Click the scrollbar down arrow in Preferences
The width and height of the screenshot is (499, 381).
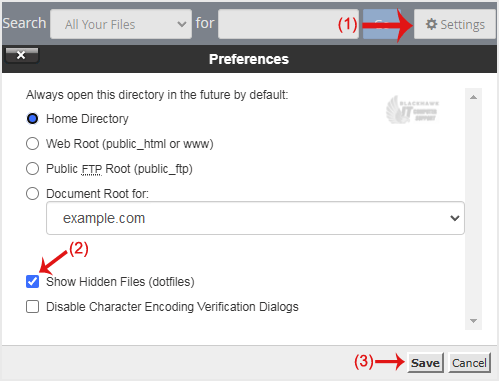coord(473,321)
